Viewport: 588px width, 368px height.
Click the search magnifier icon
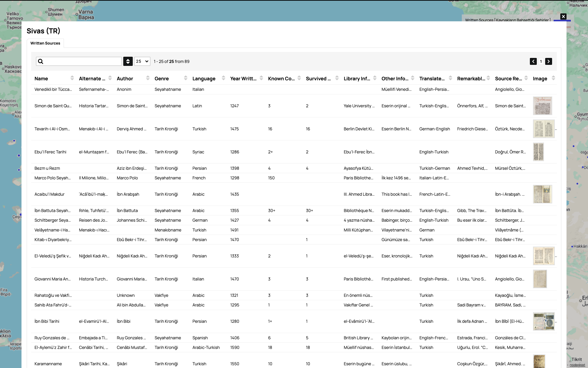coord(41,61)
